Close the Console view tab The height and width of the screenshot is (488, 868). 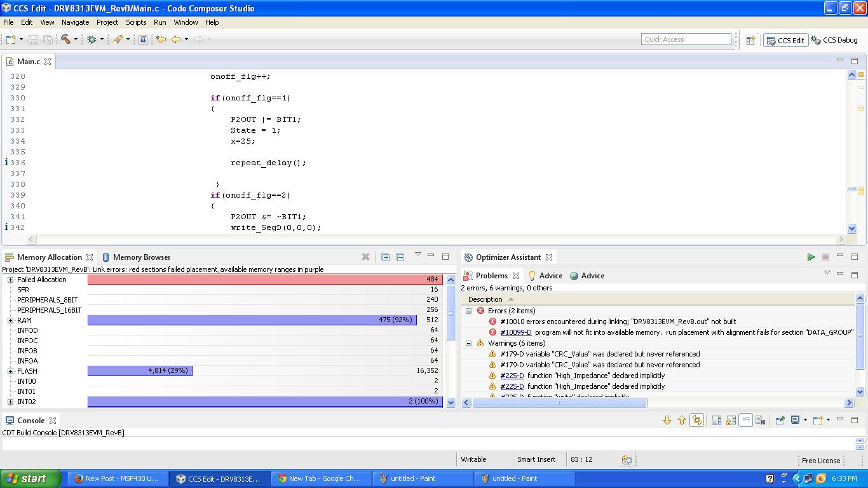click(53, 421)
